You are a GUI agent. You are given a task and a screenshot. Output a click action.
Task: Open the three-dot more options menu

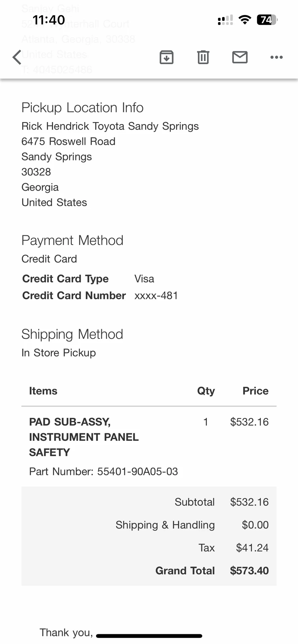pyautogui.click(x=277, y=57)
